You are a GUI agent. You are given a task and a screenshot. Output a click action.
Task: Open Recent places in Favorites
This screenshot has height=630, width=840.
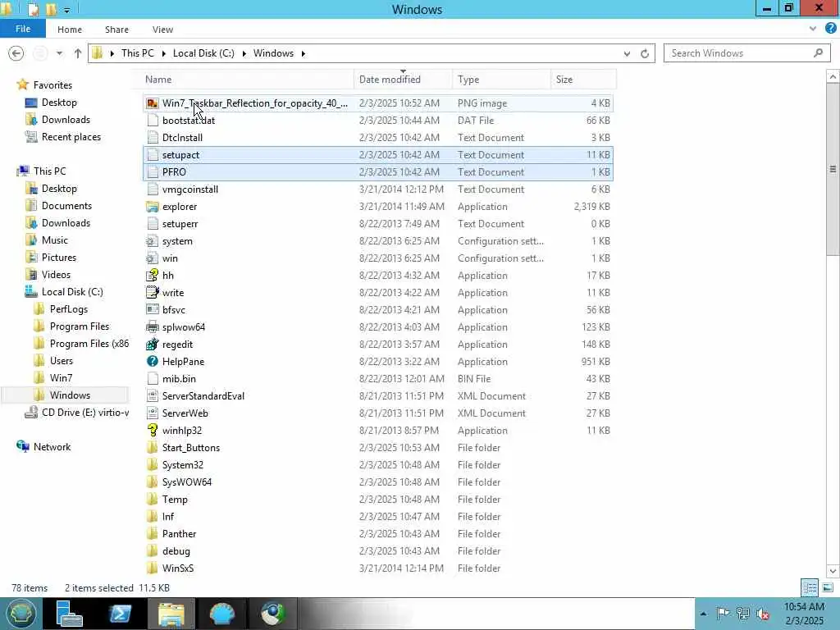coord(71,137)
